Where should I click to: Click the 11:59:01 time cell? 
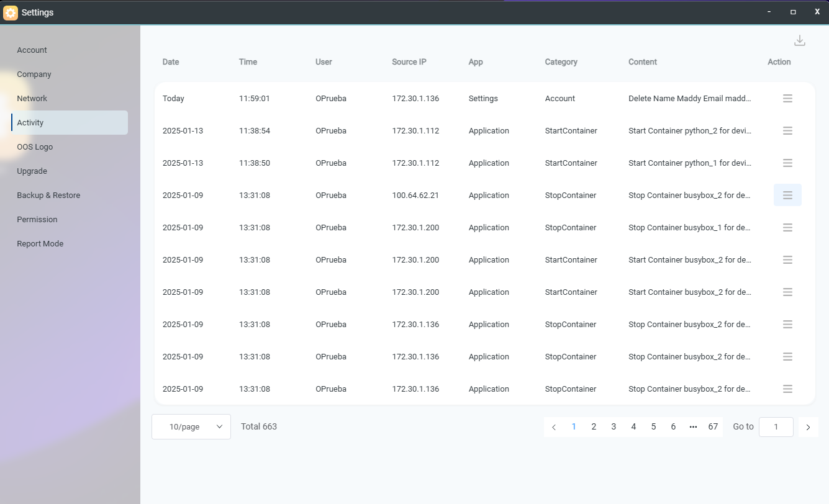255,98
